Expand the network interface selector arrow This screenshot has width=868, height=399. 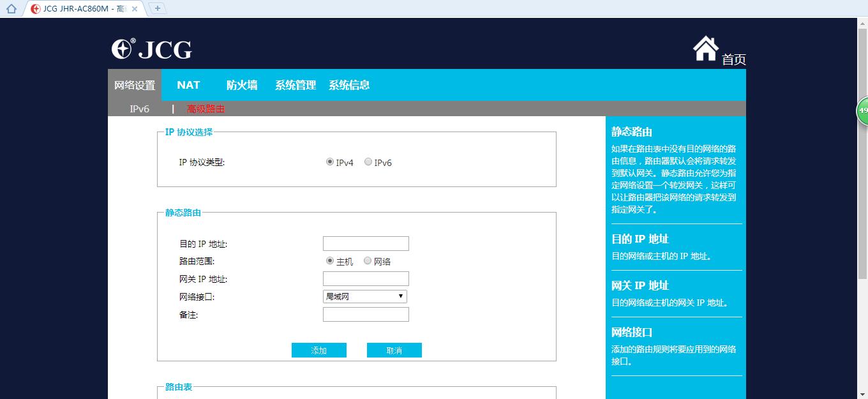(401, 296)
